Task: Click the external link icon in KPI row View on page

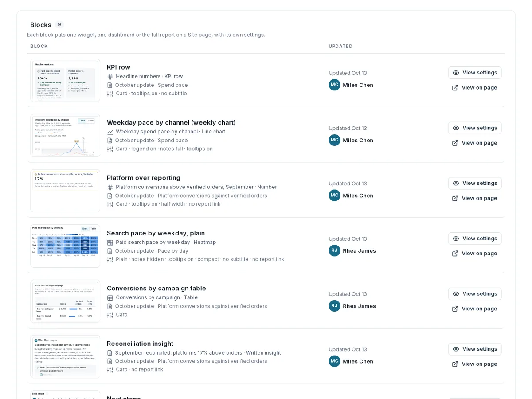Action: (x=455, y=88)
